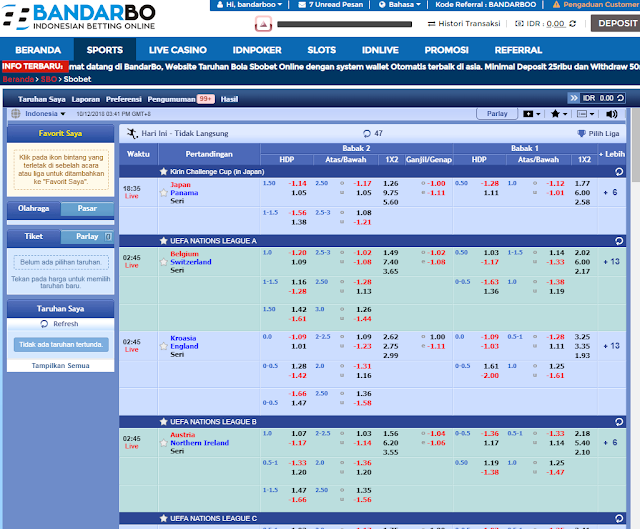640x529 pixels.
Task: Switch to the Pasar tab
Action: 87,209
